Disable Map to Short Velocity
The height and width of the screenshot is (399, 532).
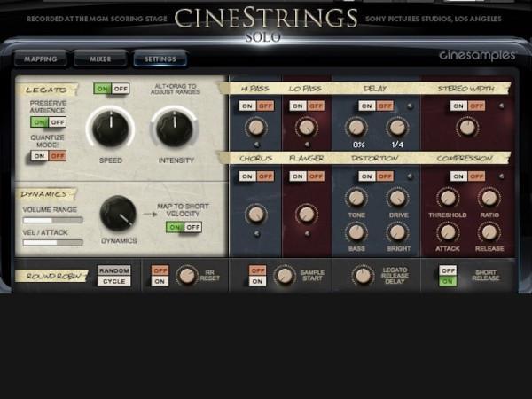(193, 227)
